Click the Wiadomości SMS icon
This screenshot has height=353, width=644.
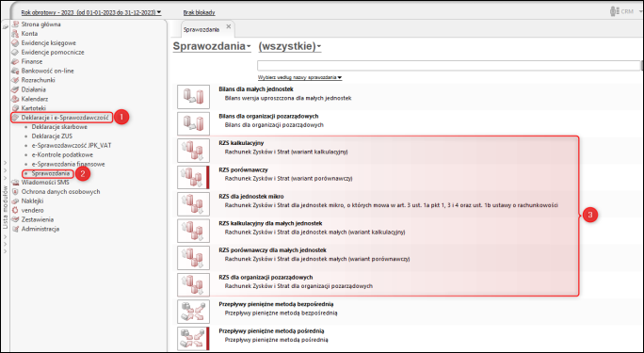[x=16, y=183]
